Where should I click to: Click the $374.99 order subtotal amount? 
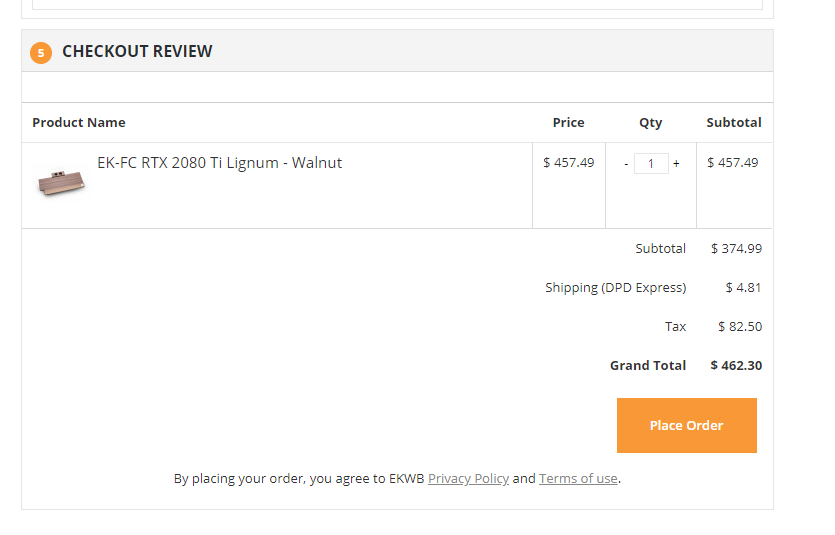click(736, 248)
